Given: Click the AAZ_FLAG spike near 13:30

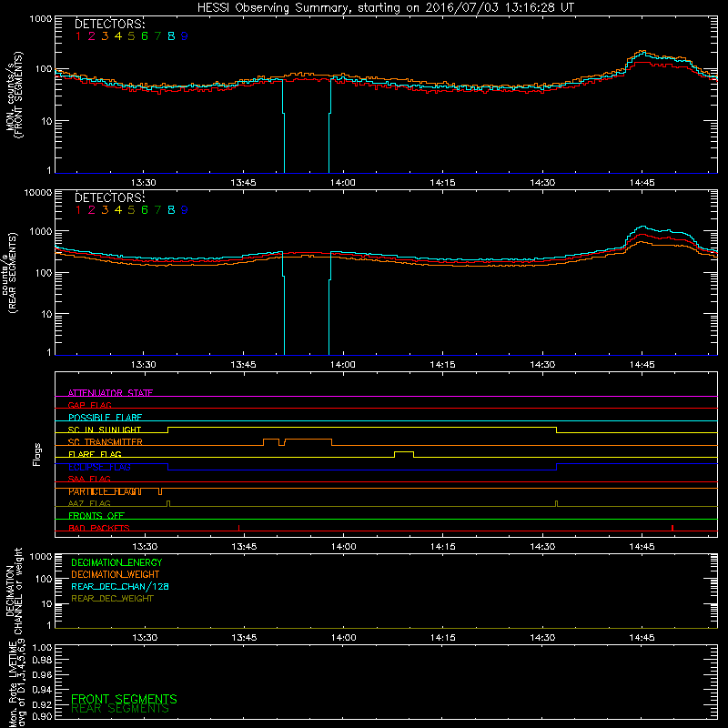Looking at the screenshot, I should pos(168,504).
